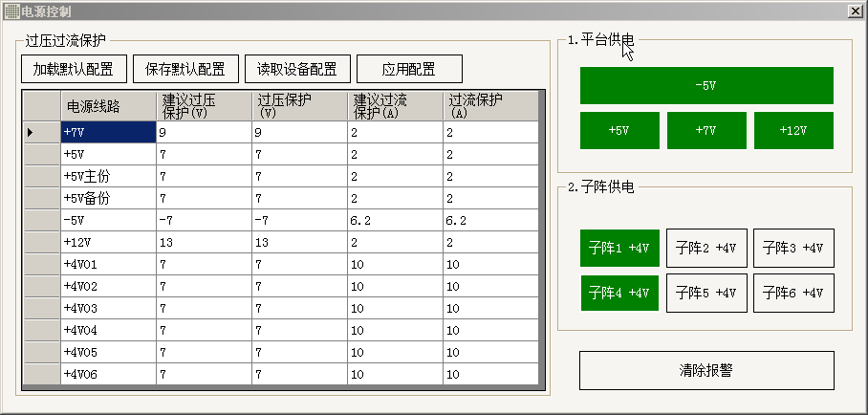Select the +4V03 power line cell
868x415 pixels.
point(108,309)
